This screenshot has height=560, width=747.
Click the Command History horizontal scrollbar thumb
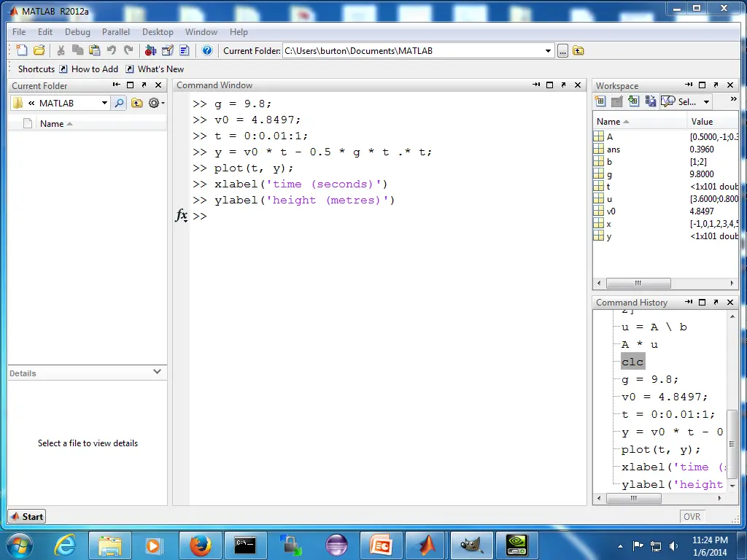pos(634,498)
